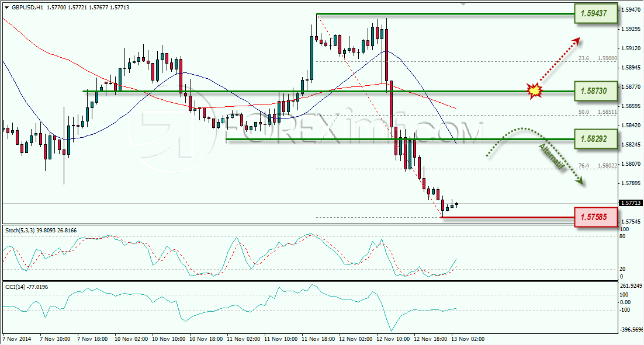
Task: Click price axis value 1.58070
Action: tap(631, 163)
